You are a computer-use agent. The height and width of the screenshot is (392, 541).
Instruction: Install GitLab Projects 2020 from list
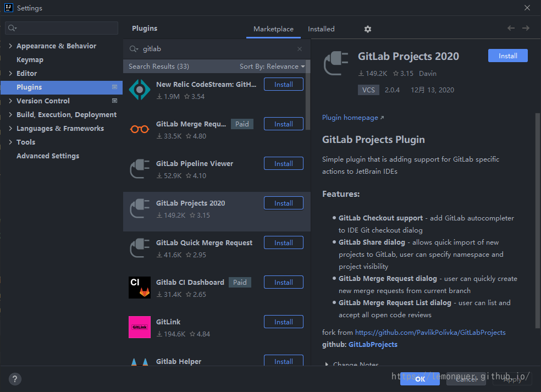point(284,203)
